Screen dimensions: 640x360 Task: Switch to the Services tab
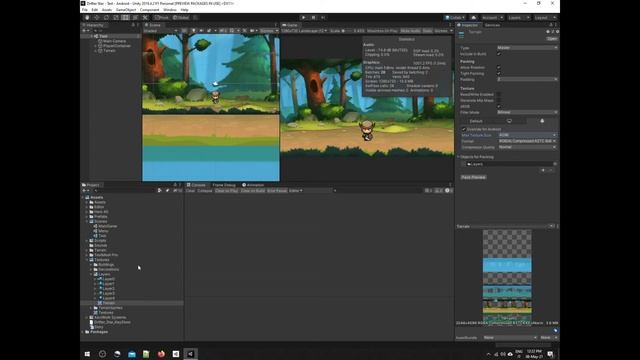point(492,25)
